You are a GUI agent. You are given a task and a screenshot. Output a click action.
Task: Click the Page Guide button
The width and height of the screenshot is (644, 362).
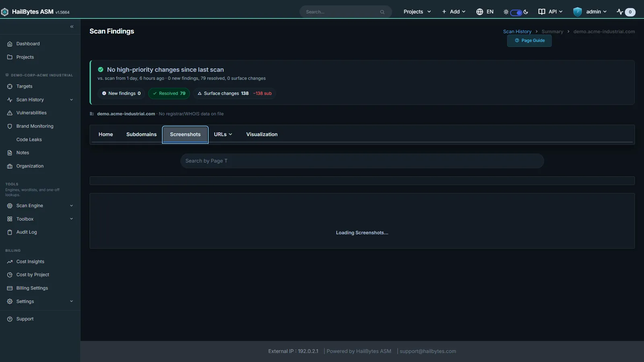[x=529, y=41]
